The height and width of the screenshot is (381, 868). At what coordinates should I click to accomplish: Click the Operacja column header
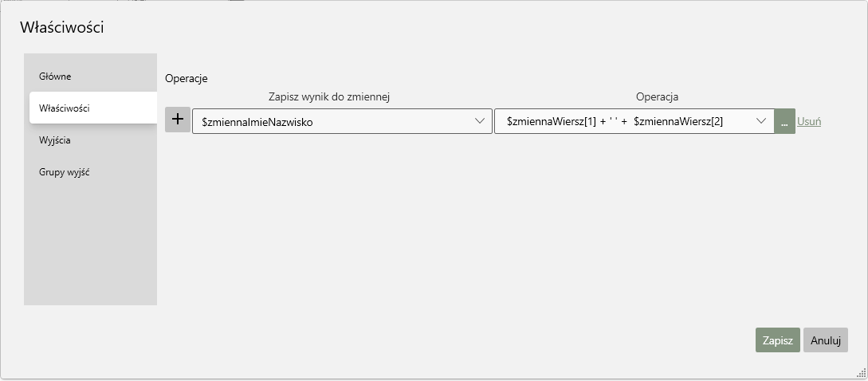[657, 97]
